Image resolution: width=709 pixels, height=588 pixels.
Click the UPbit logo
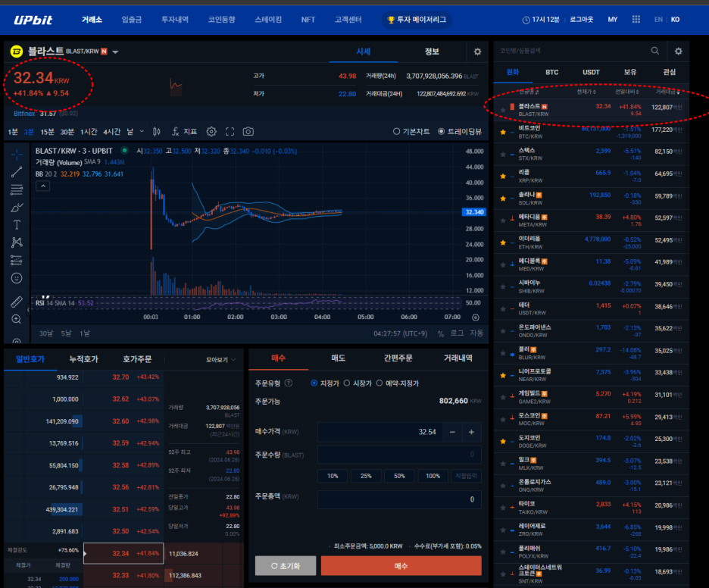[33, 20]
